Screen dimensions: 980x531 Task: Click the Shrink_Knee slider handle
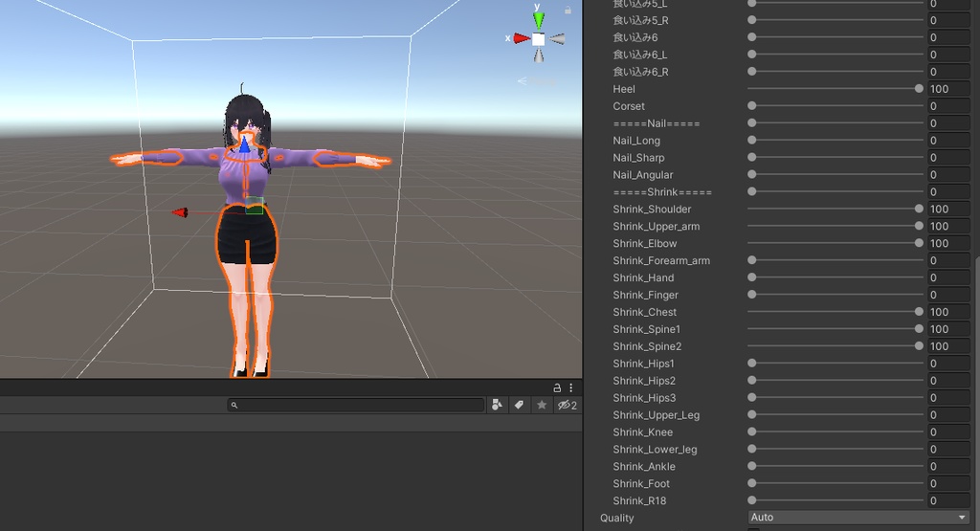[x=752, y=432]
